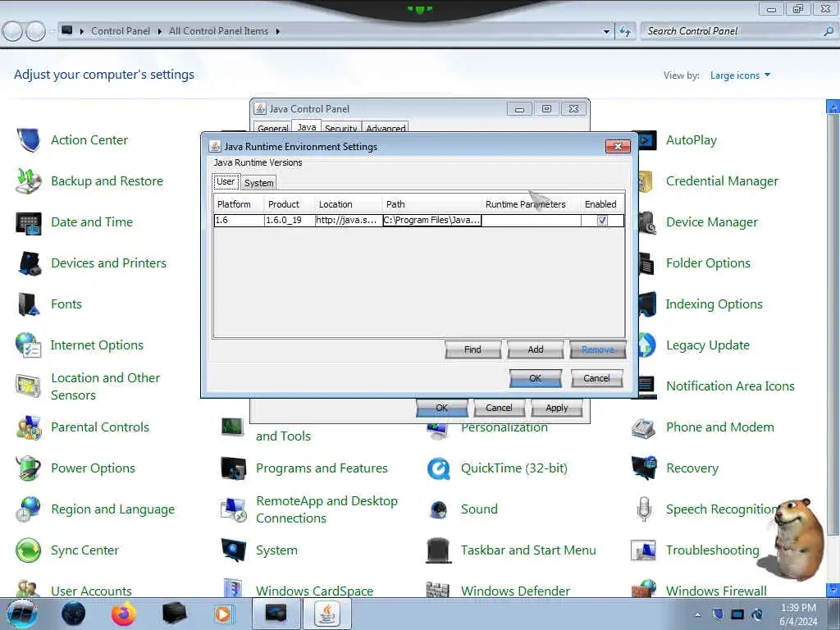840x630 pixels.
Task: Open the Action Center shield icon
Action: click(x=28, y=140)
